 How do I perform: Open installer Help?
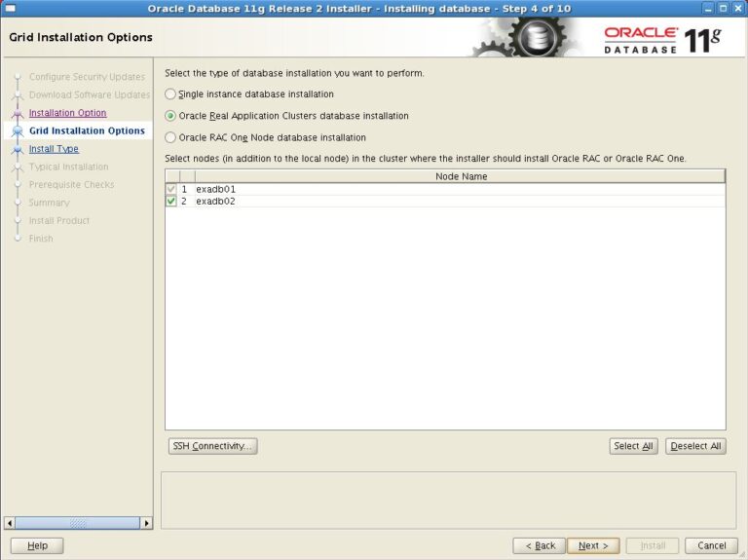point(37,545)
